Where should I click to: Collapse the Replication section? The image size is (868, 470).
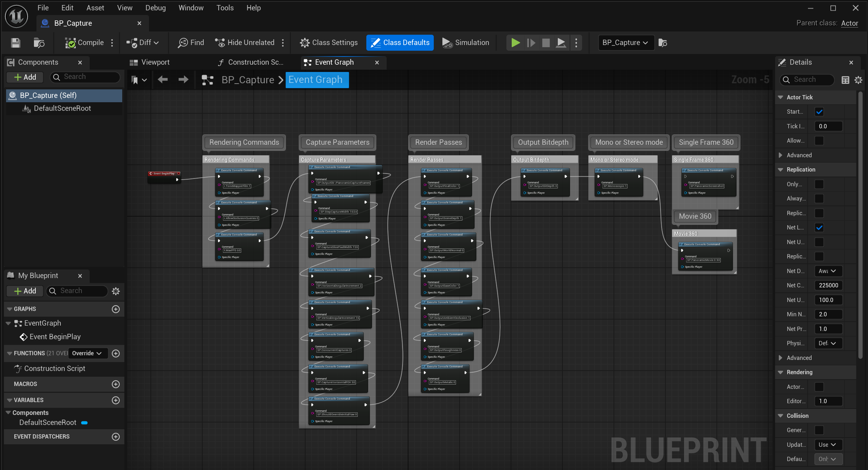pyautogui.click(x=780, y=169)
